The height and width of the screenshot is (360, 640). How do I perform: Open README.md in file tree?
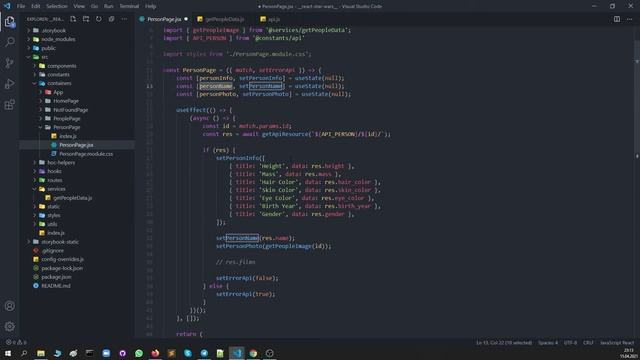click(56, 286)
